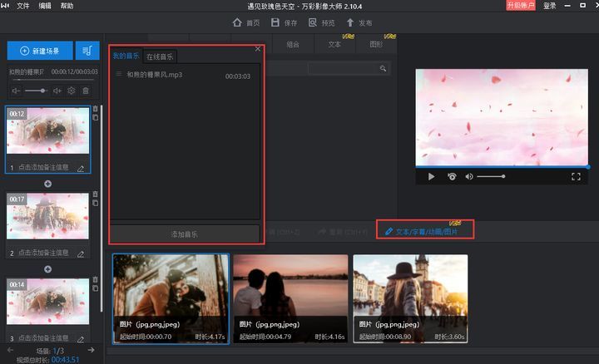This screenshot has width=599, height=364.
Task: Open the 文件 menu
Action: tap(22, 6)
